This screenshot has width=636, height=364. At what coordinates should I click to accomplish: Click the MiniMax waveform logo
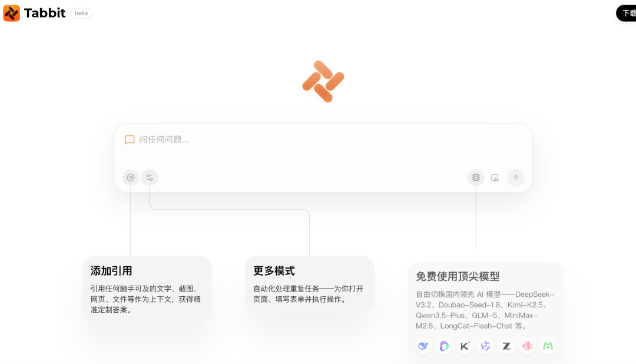[526, 346]
